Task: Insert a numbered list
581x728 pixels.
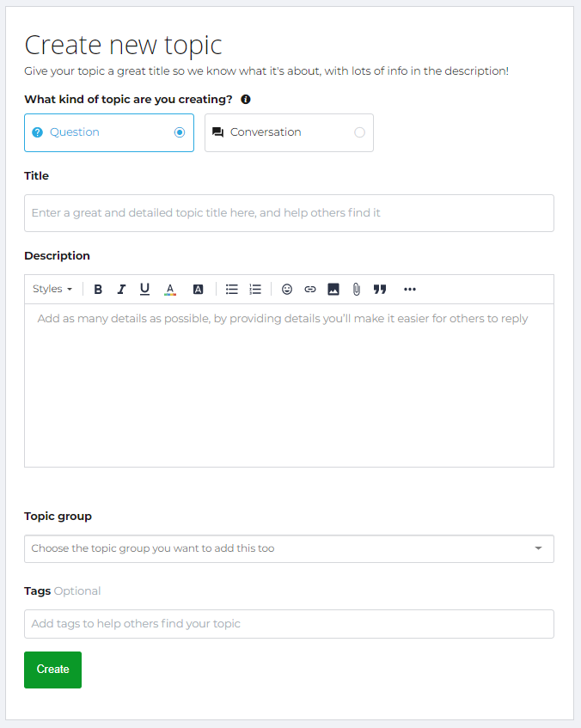Action: pos(255,290)
